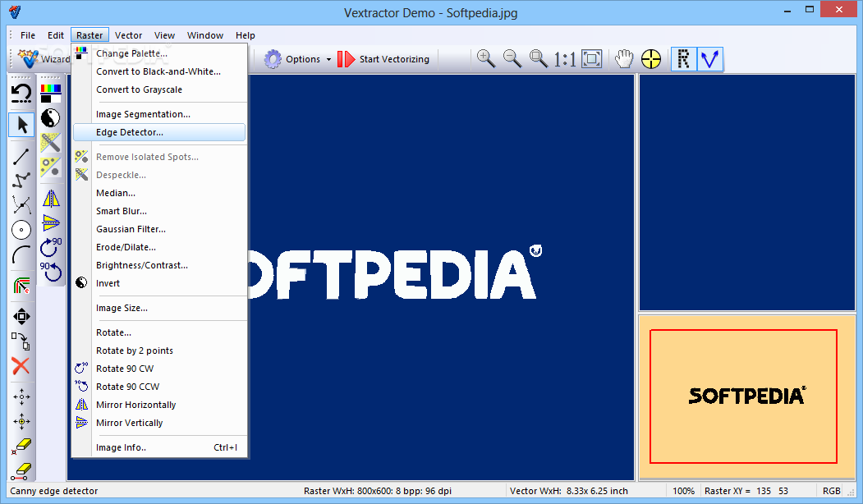Close the Raster menu

click(90, 35)
